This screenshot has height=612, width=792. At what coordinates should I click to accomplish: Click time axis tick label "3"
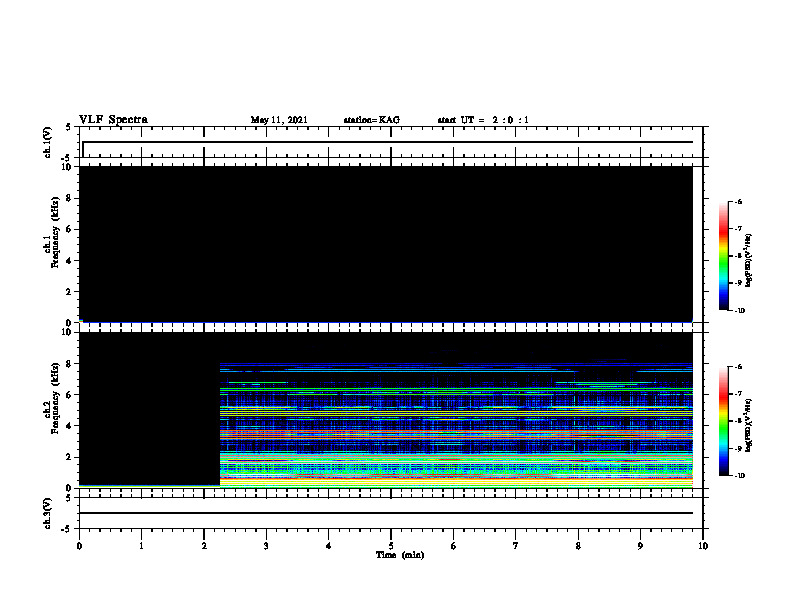pyautogui.click(x=266, y=546)
